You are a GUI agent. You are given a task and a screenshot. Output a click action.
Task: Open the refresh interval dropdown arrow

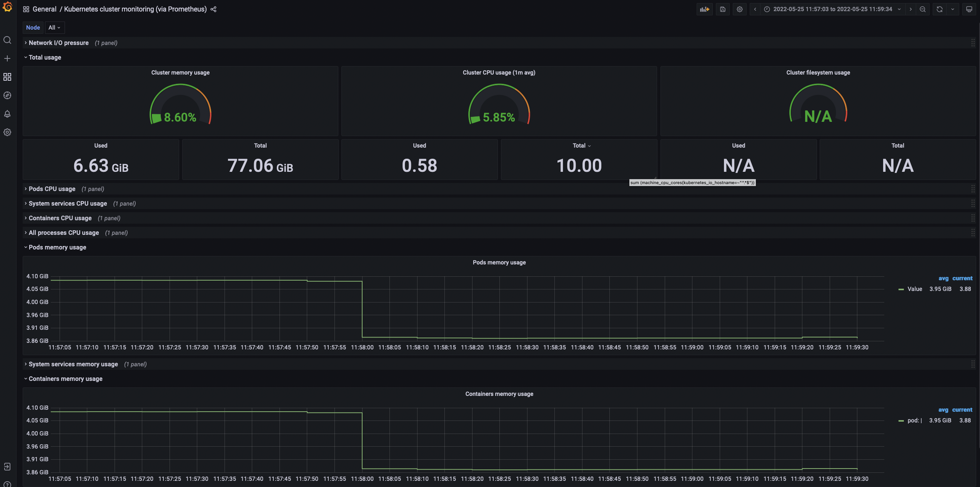coord(953,9)
